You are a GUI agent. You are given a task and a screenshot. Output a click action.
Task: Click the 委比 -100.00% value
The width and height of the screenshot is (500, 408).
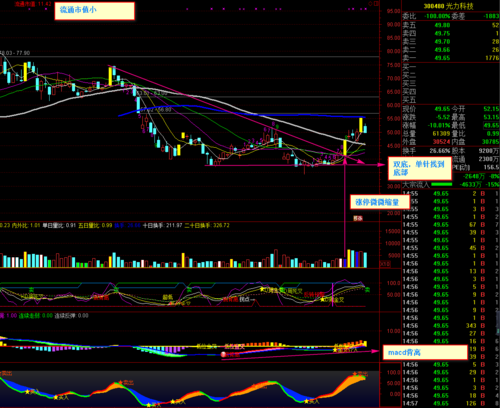click(437, 16)
